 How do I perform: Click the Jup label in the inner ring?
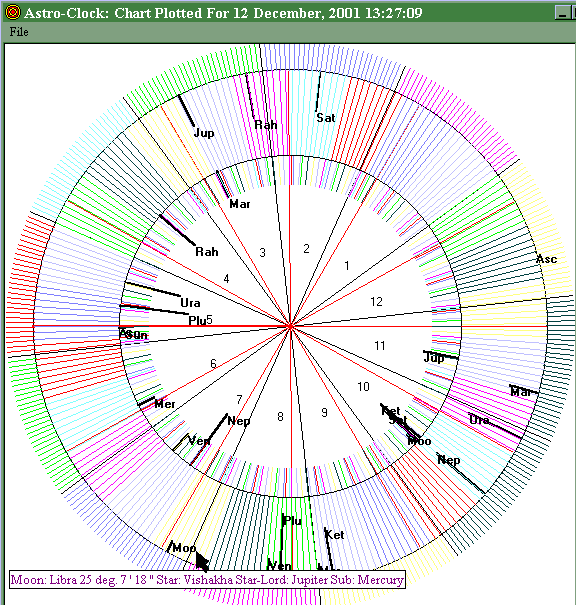click(x=434, y=358)
